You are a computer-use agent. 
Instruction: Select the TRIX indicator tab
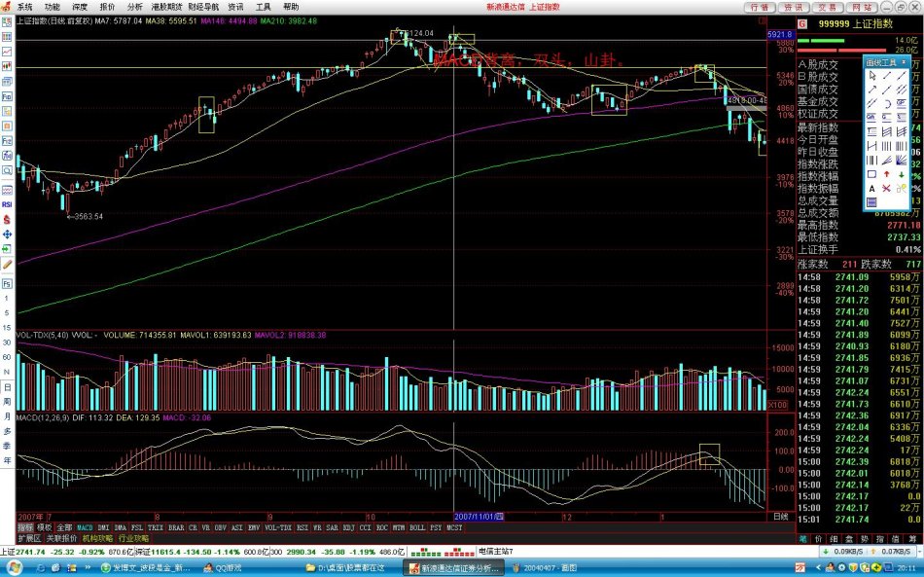tap(156, 527)
